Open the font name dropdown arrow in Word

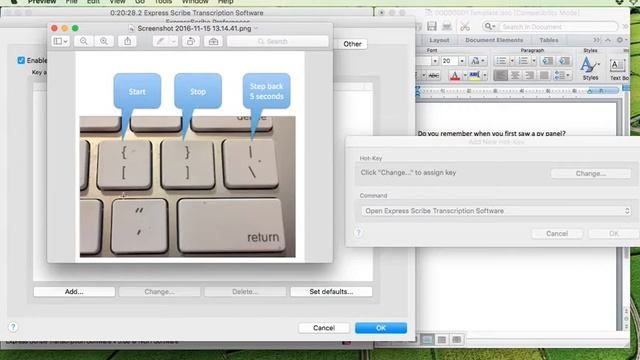click(x=435, y=61)
